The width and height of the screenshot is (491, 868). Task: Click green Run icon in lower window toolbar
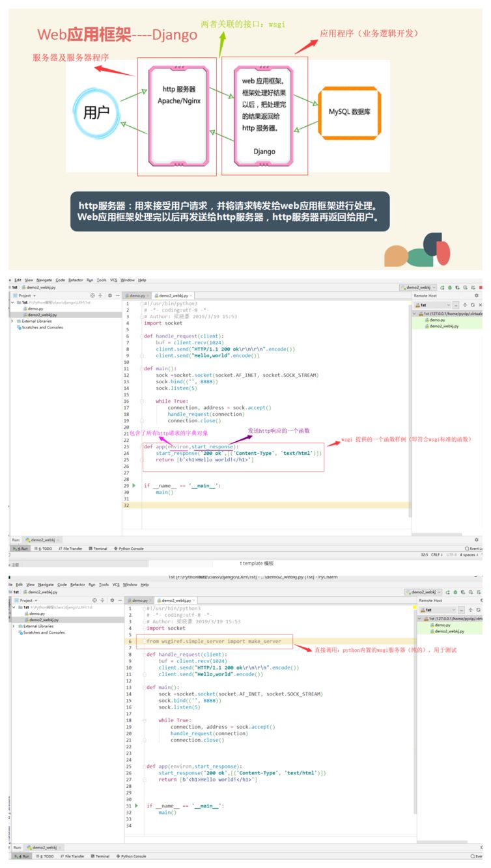click(447, 591)
